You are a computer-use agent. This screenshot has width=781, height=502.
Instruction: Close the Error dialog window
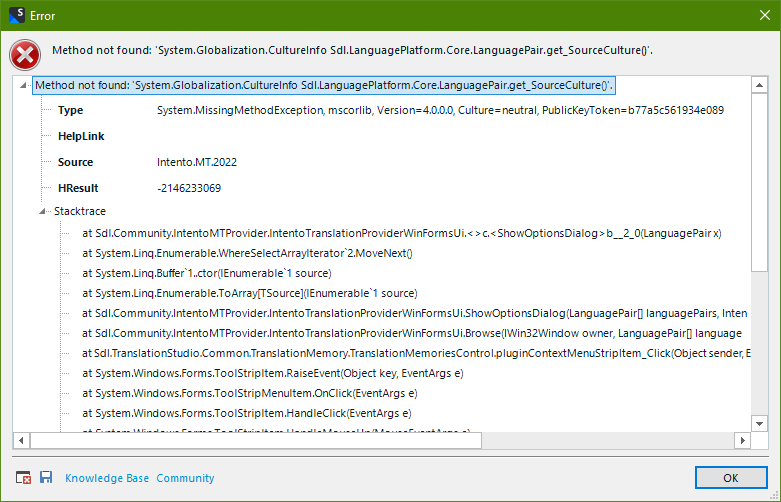coord(765,15)
